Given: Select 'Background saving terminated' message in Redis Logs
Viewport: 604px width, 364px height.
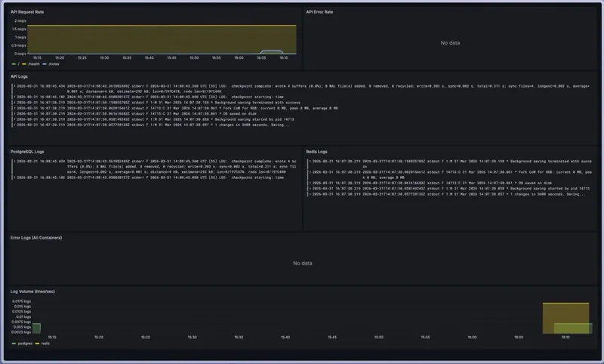Looking at the screenshot, I should click(x=551, y=162).
